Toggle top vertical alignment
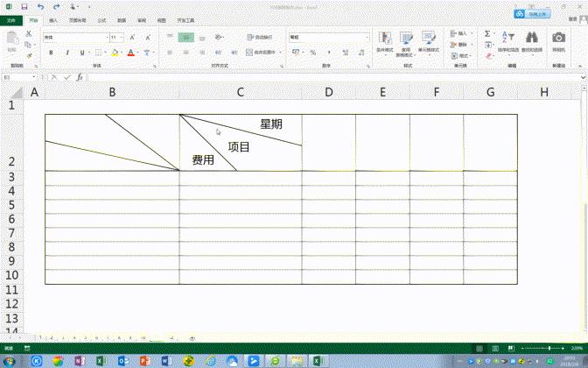 (170, 37)
